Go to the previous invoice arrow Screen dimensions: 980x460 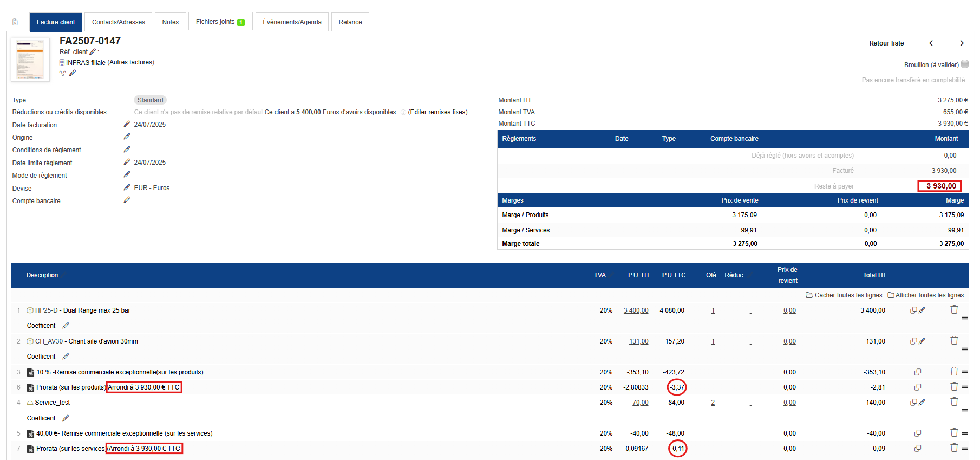pyautogui.click(x=931, y=43)
